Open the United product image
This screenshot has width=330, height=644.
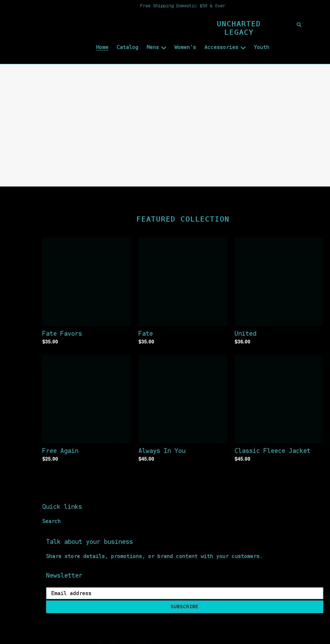tap(279, 282)
